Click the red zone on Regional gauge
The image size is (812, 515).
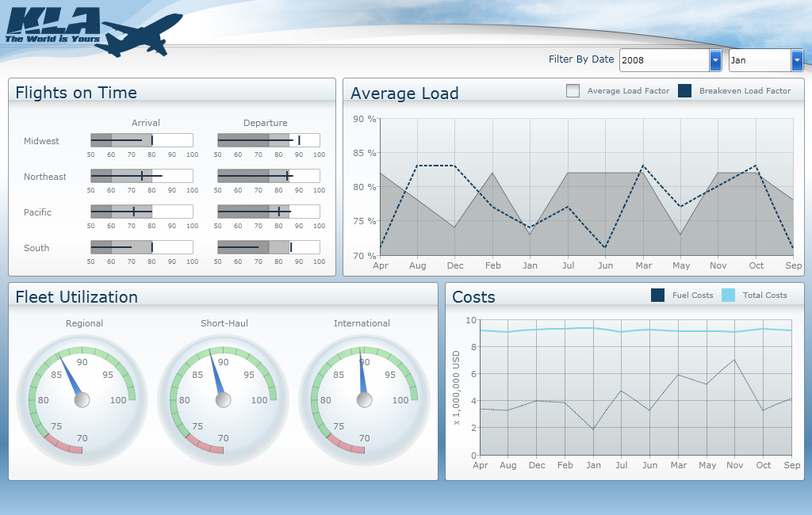click(x=65, y=445)
